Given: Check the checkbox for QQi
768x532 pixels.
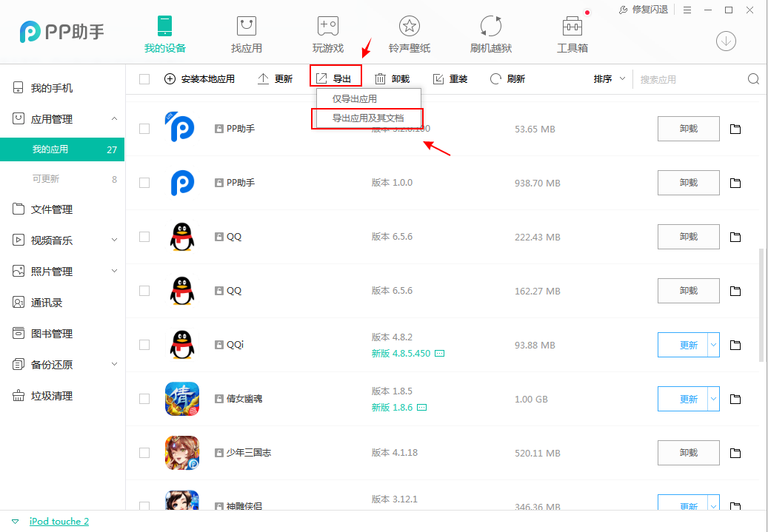Looking at the screenshot, I should pos(145,345).
